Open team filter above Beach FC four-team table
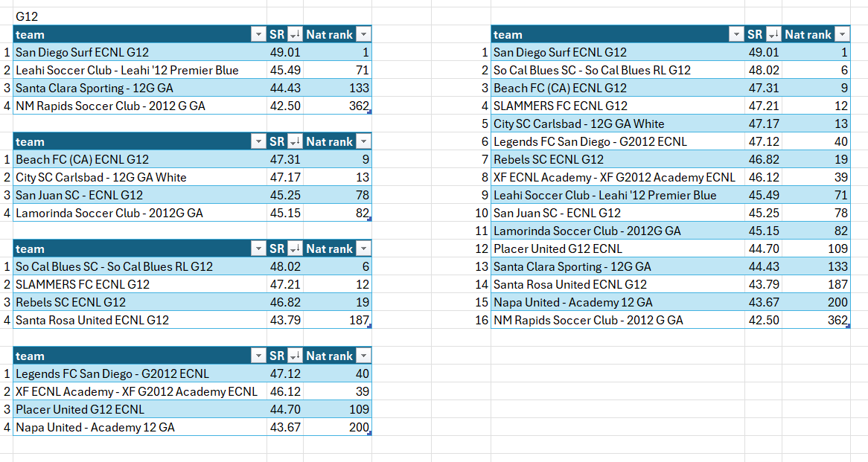Viewport: 868px width, 462px height. tap(258, 141)
